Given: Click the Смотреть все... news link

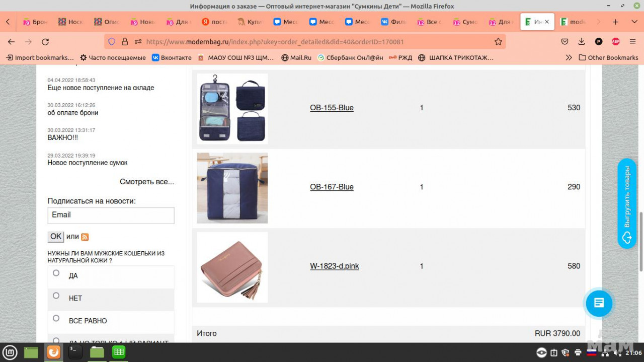Looking at the screenshot, I should click(x=146, y=182).
